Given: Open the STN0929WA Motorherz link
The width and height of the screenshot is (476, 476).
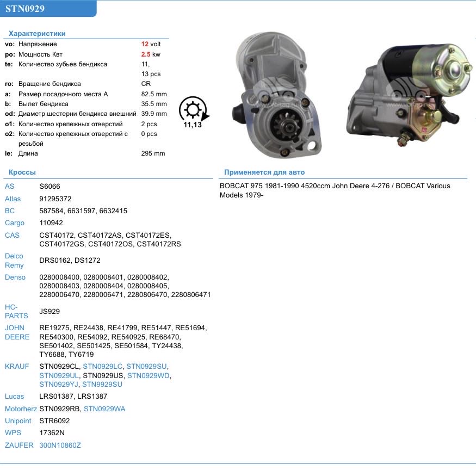Looking at the screenshot, I should pyautogui.click(x=104, y=409).
